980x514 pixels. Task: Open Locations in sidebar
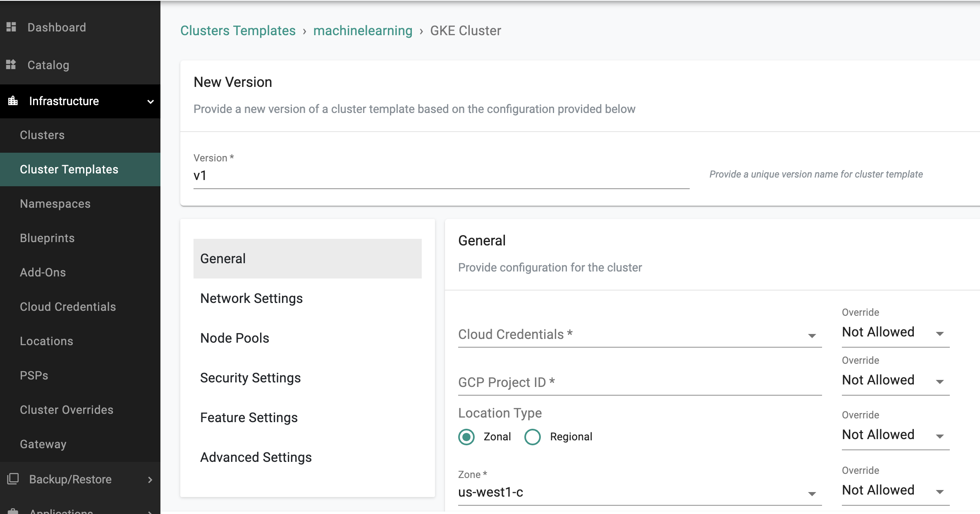coord(80,341)
